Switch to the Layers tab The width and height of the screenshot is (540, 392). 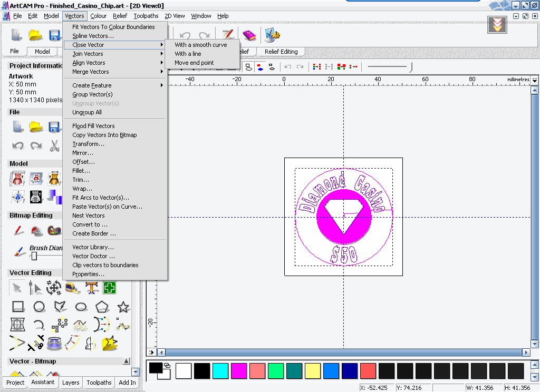point(71,383)
